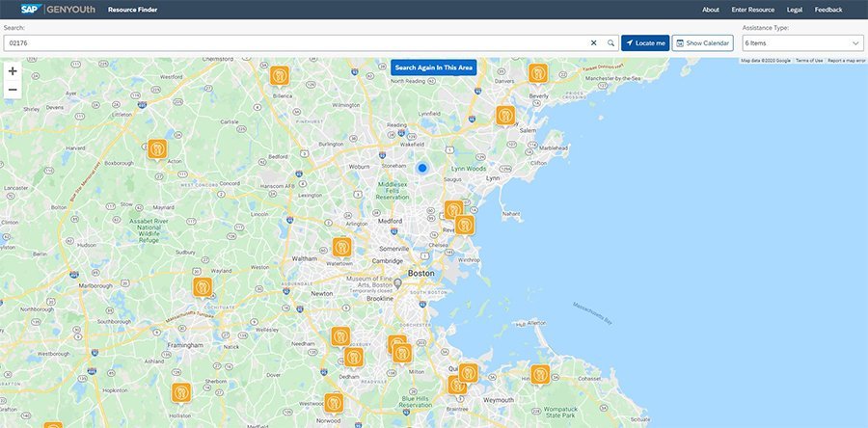Select the resource marker above Salem
Viewport: 868px width, 428px height.
tap(504, 116)
